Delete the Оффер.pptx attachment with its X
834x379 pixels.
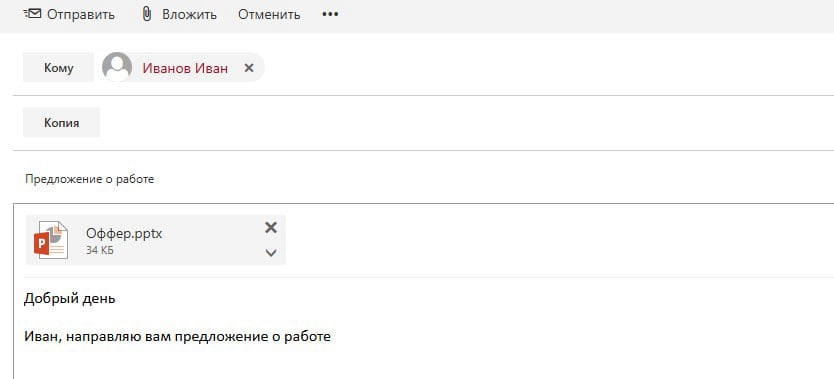point(271,228)
